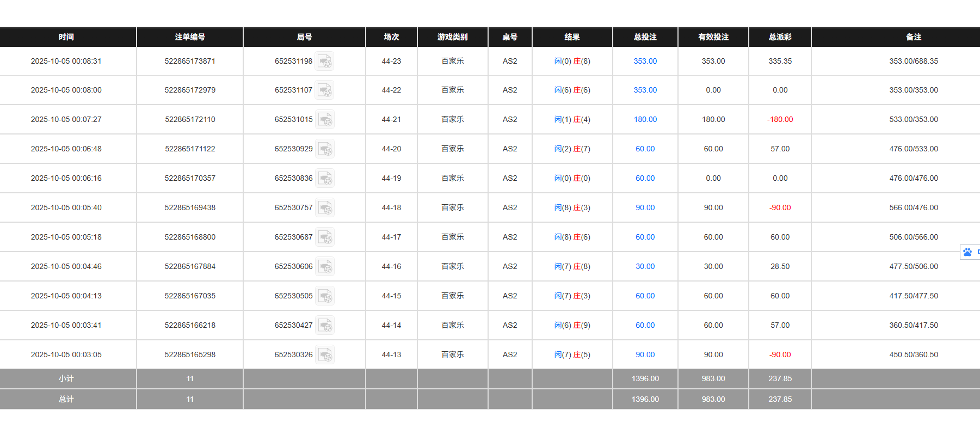This screenshot has height=428, width=980.
Task: Open replay icon for round 652530757
Action: pos(325,207)
